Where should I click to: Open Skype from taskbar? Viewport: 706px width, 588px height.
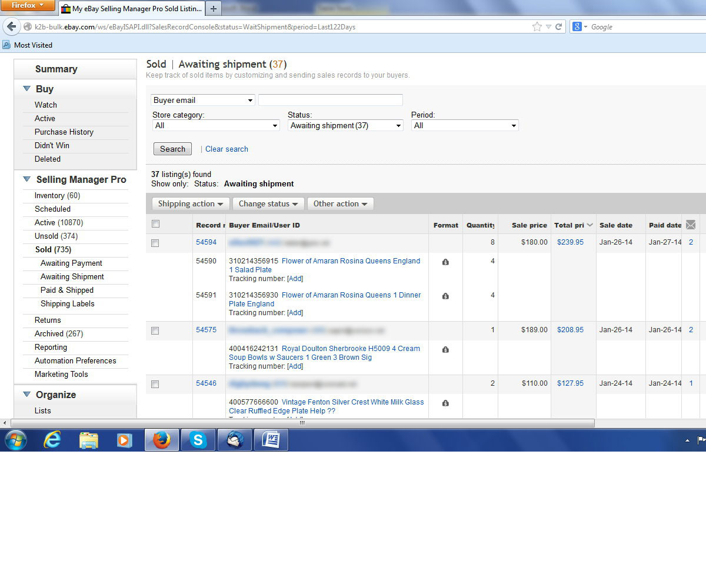coord(198,440)
